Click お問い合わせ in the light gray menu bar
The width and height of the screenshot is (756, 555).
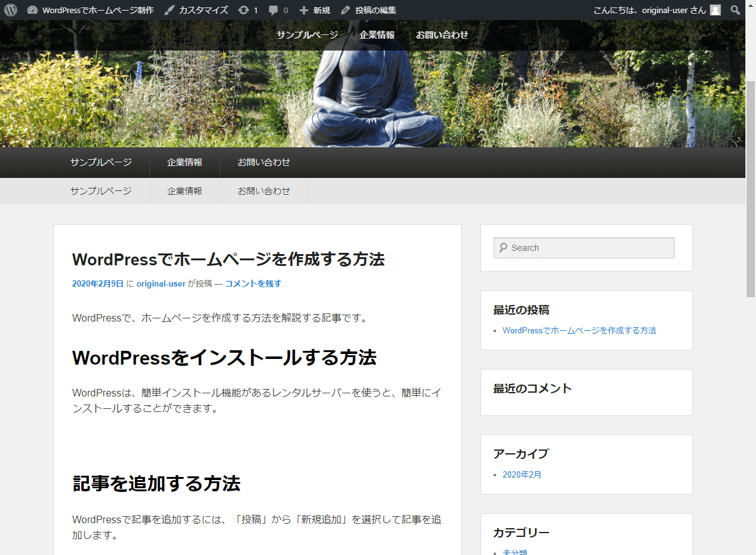(264, 191)
